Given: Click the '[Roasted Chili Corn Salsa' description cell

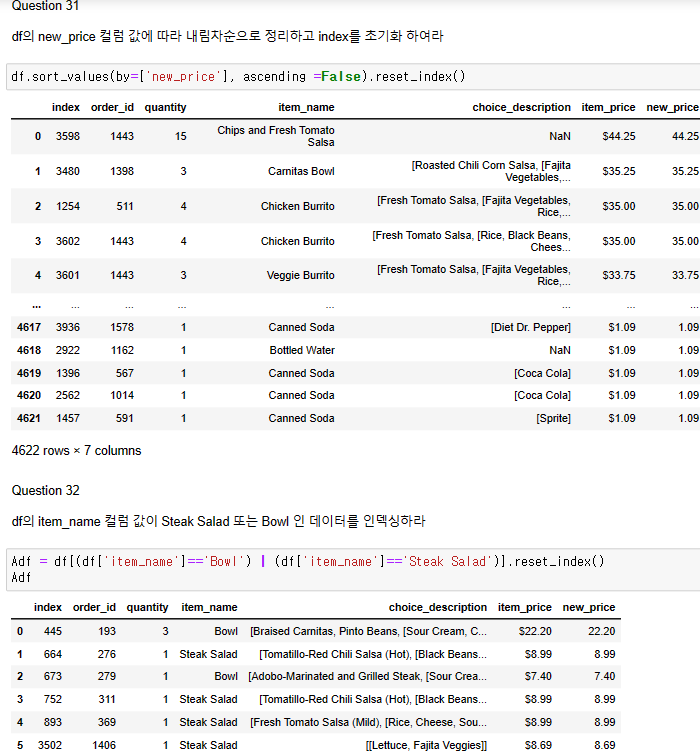Looking at the screenshot, I should (491, 171).
